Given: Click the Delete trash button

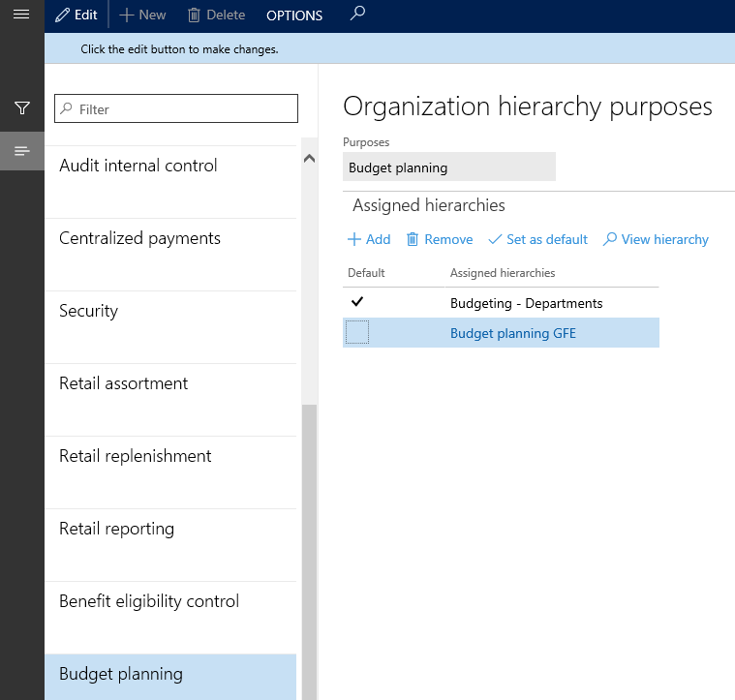Looking at the screenshot, I should pyautogui.click(x=216, y=15).
